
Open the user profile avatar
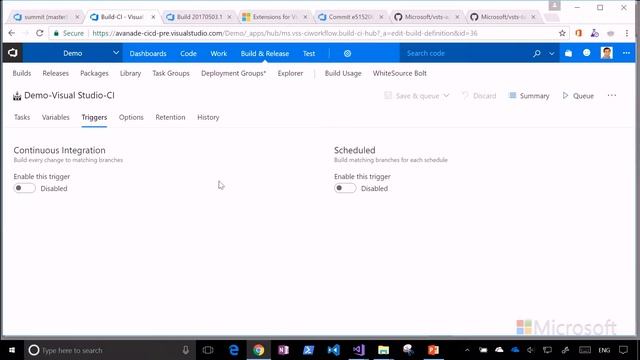pyautogui.click(x=607, y=53)
